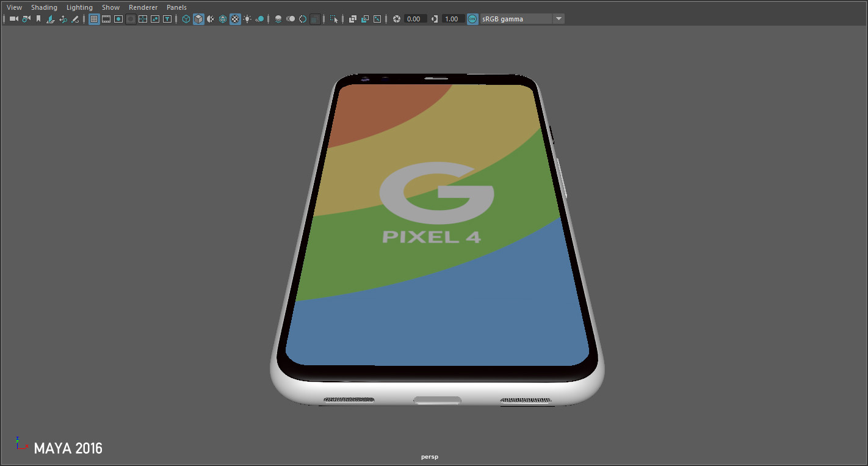Image resolution: width=868 pixels, height=466 pixels.
Task: Enable the film gate display icon
Action: pos(106,19)
